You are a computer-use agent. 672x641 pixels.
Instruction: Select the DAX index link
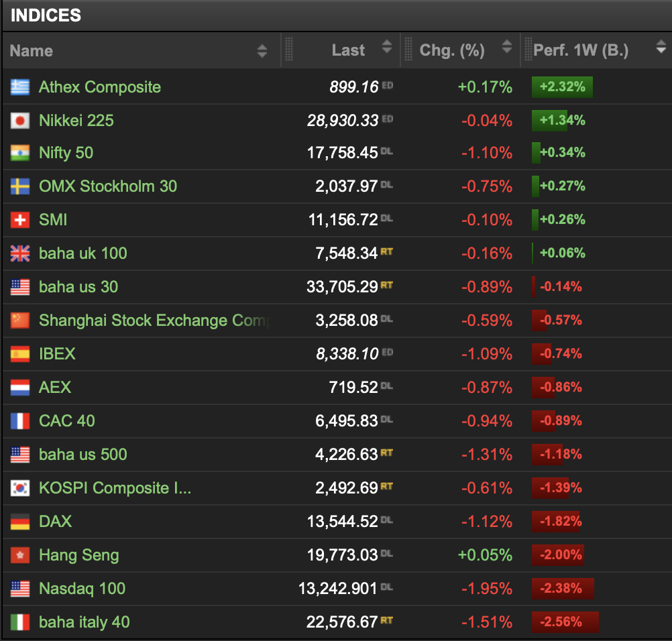(55, 522)
